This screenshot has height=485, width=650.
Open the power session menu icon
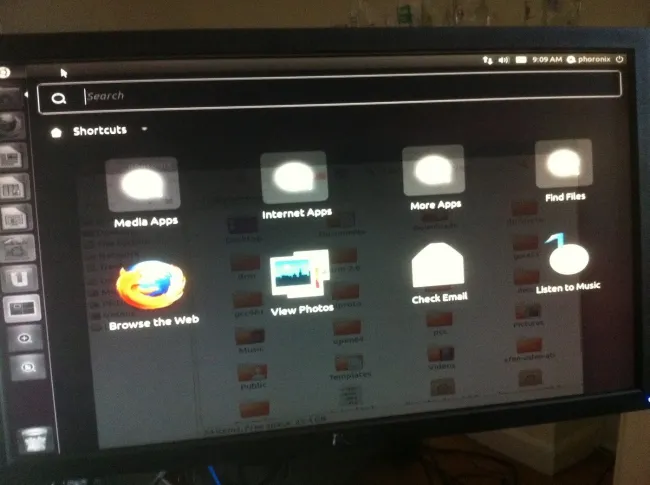tap(620, 59)
